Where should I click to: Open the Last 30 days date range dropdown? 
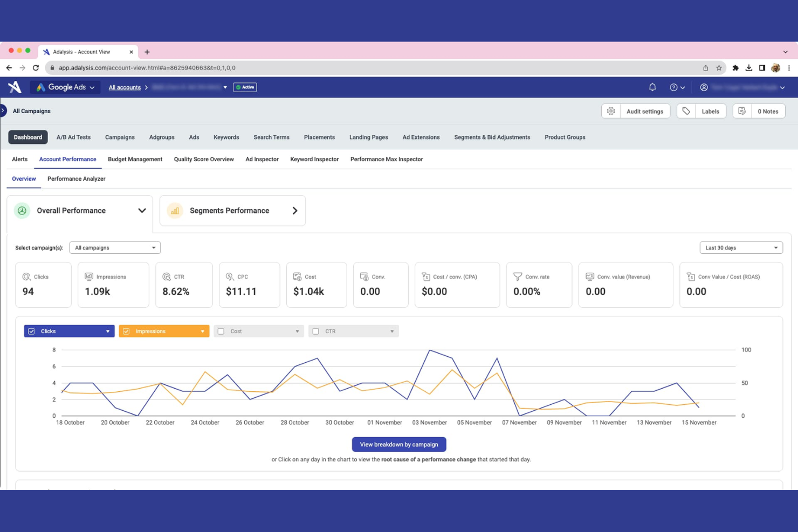tap(741, 247)
